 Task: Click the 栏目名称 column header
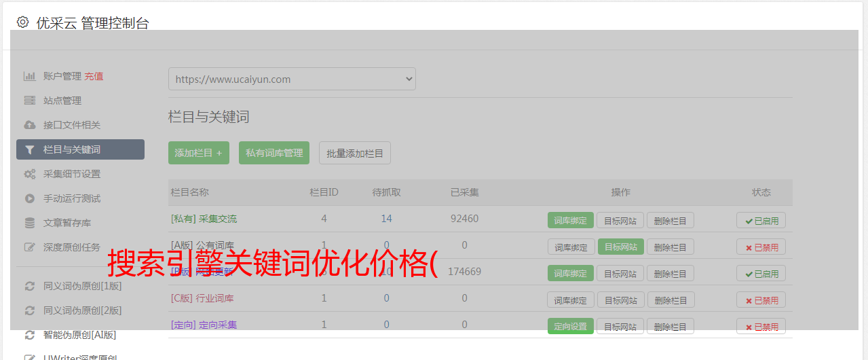pyautogui.click(x=189, y=192)
